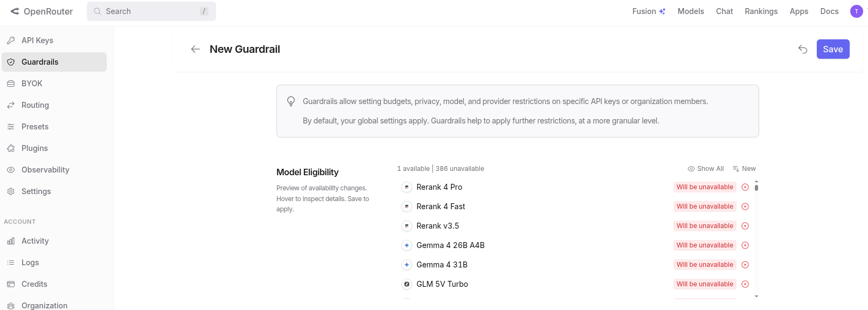Open Fusion from the top navigation
Viewport: 868px width, 310px height.
649,11
